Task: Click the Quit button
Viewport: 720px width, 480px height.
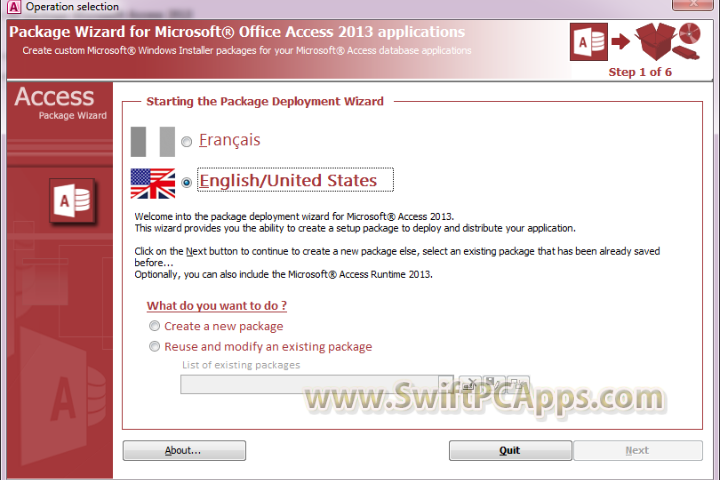Action: 510,450
